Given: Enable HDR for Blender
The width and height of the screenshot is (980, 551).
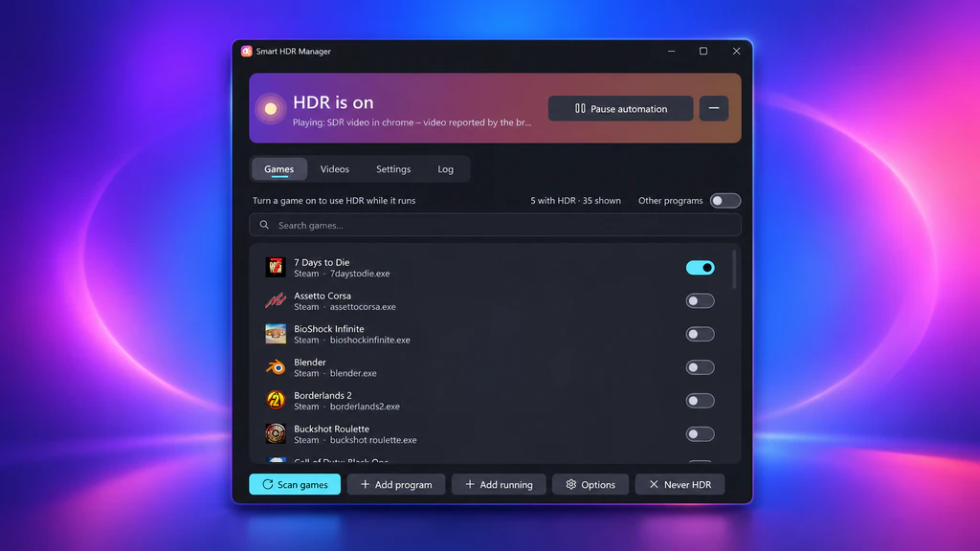Looking at the screenshot, I should (x=700, y=367).
